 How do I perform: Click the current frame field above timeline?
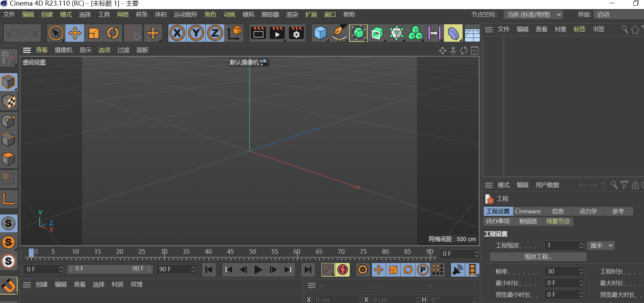point(460,254)
